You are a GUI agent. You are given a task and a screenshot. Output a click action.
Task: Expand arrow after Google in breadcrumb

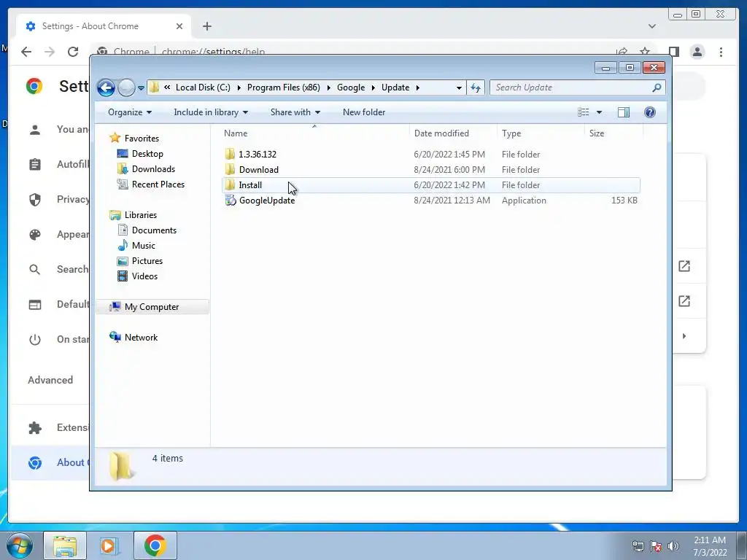point(373,87)
